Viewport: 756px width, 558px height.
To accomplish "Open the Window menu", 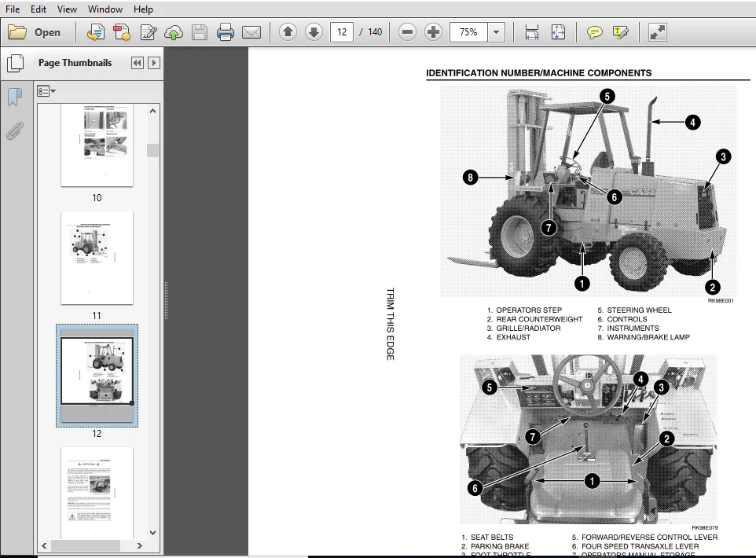I will pyautogui.click(x=105, y=9).
